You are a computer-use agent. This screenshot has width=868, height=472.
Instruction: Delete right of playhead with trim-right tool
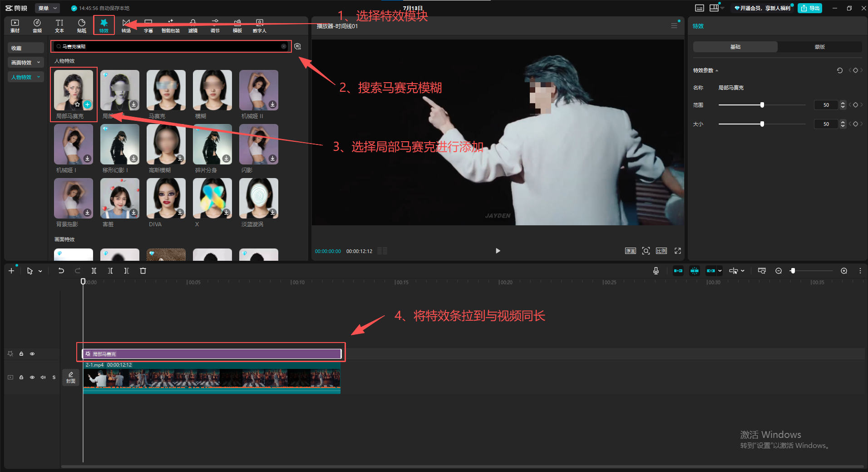click(127, 271)
